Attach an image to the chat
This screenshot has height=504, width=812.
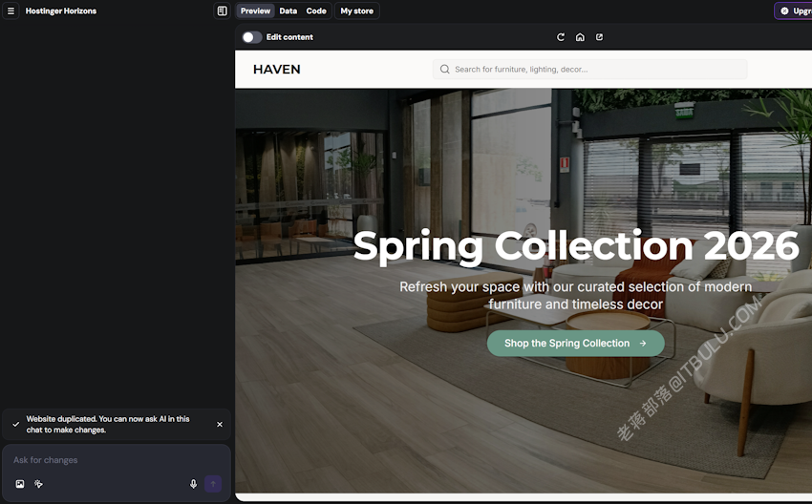click(x=20, y=484)
